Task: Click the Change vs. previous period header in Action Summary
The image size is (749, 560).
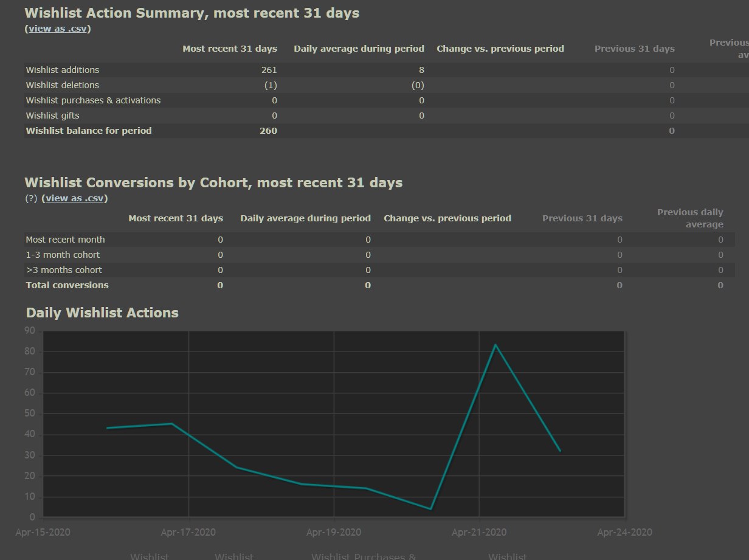Action: [x=500, y=49]
